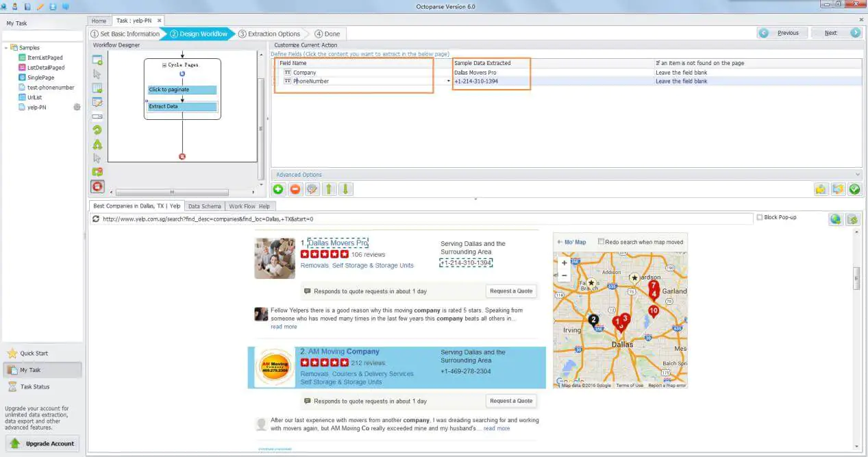Select the Click to paginate workflow step
The height and width of the screenshot is (457, 868).
click(182, 90)
